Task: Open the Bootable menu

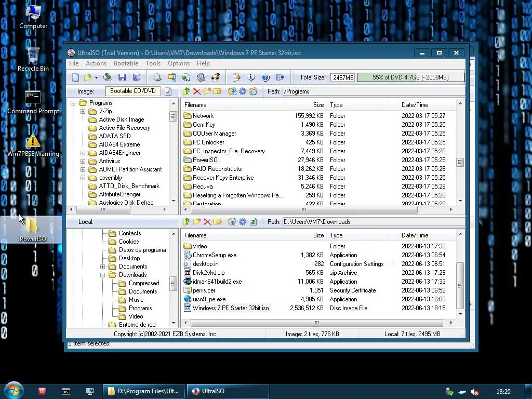Action: point(126,63)
